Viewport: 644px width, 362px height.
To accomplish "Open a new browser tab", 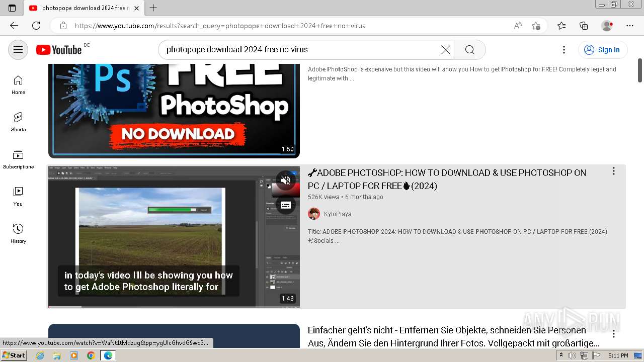I will click(153, 8).
